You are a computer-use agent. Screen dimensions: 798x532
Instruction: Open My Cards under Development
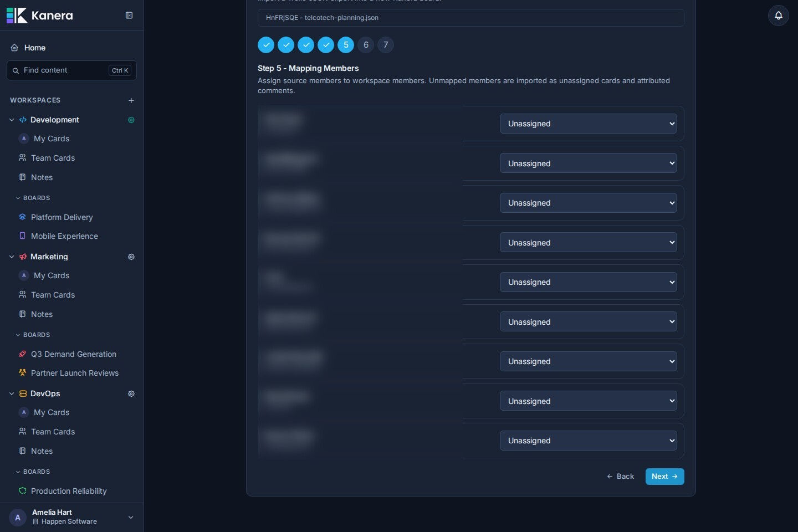pyautogui.click(x=52, y=139)
